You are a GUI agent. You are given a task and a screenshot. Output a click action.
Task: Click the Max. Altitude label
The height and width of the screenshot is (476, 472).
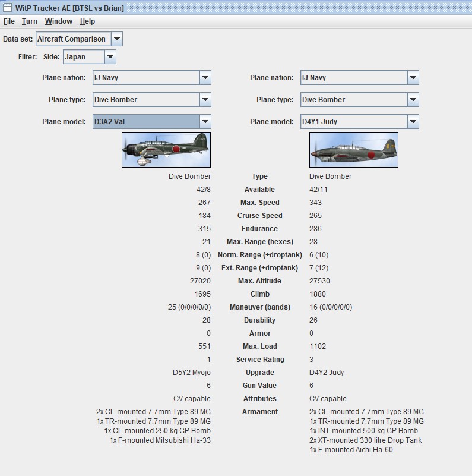(259, 281)
